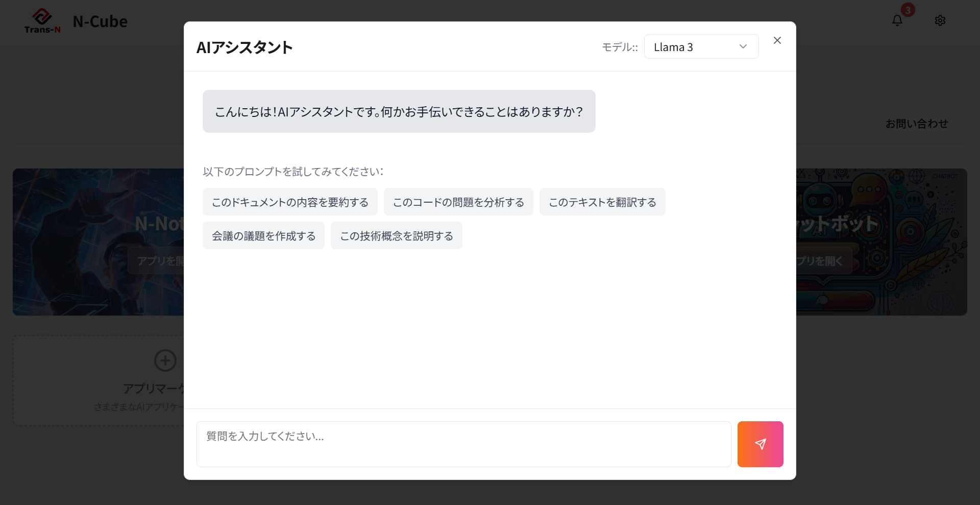Screen dimensions: 980x505
Task: Select prompt この技術概念を説明する
Action: 396,236
